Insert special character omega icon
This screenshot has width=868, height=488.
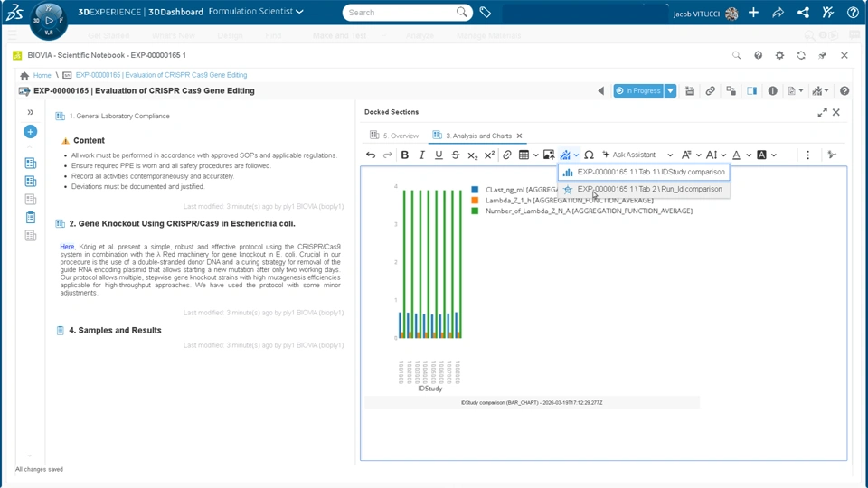click(x=589, y=155)
